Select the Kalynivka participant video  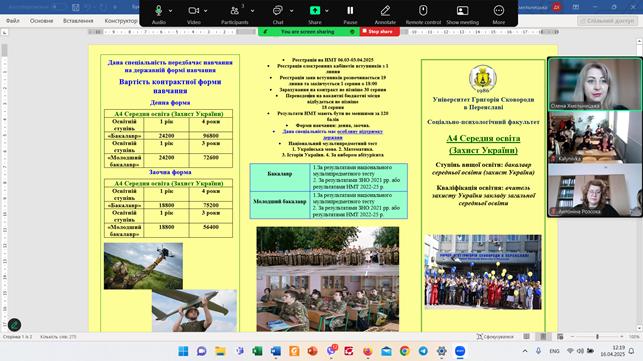click(595, 137)
